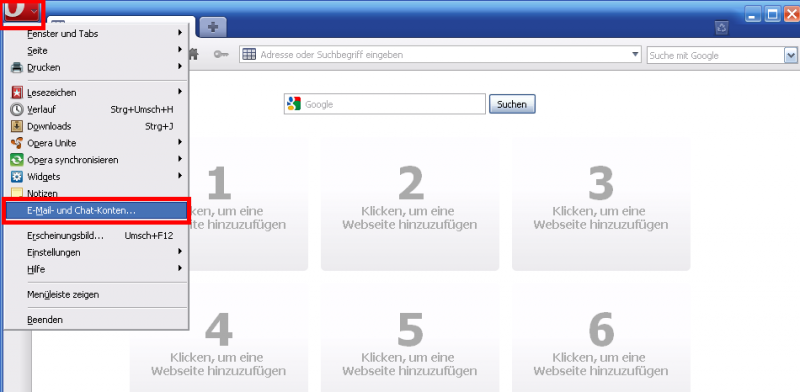Click the address field
The width and height of the screenshot is (800, 392).
click(440, 55)
